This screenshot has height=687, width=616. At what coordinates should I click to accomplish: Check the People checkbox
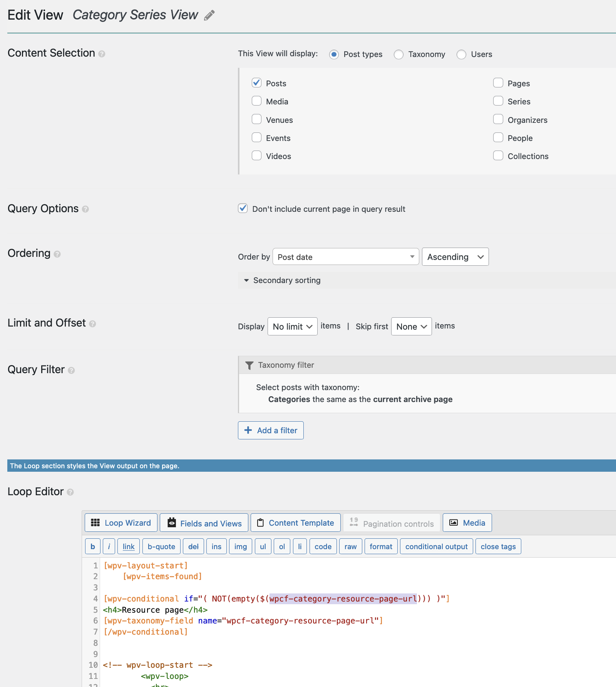click(498, 137)
